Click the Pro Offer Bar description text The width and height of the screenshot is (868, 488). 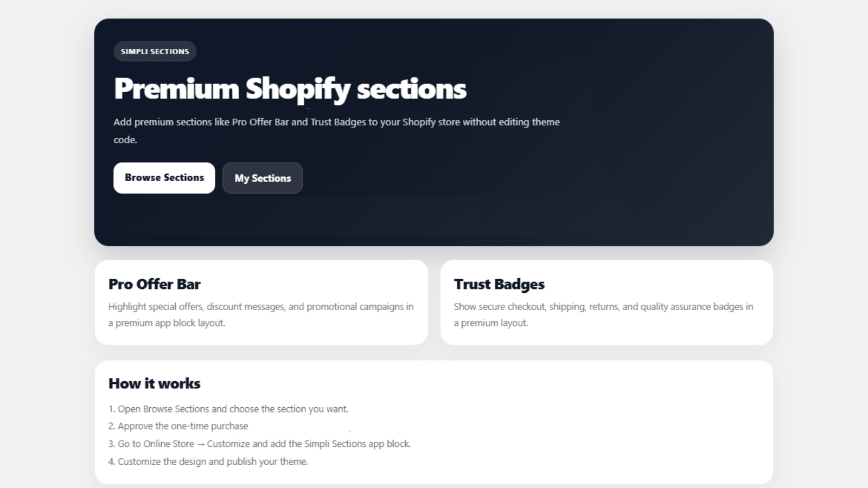coord(261,314)
